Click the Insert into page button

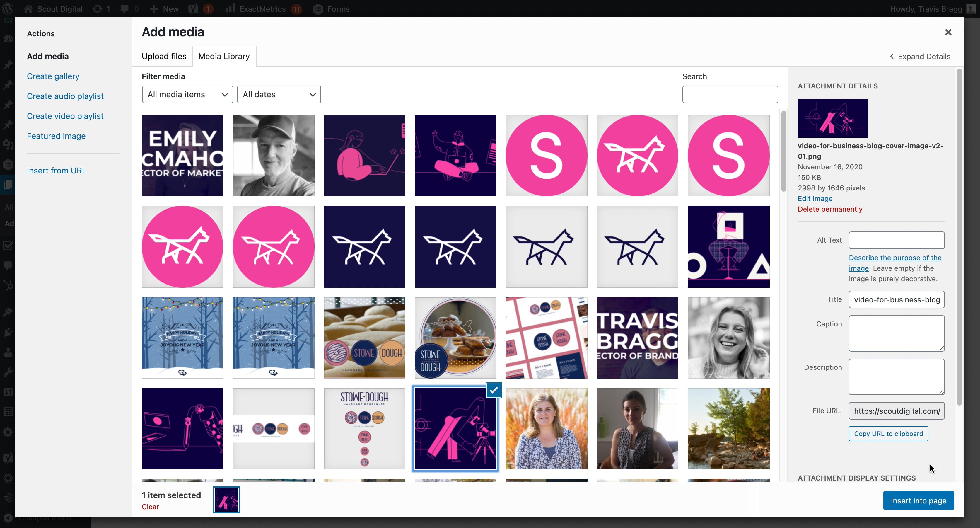tap(918, 500)
